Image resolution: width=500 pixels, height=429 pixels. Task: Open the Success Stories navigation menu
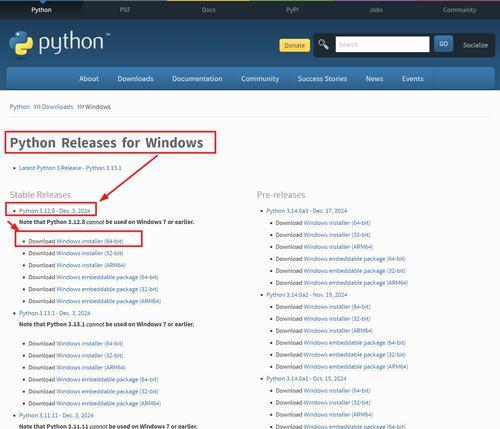click(322, 79)
